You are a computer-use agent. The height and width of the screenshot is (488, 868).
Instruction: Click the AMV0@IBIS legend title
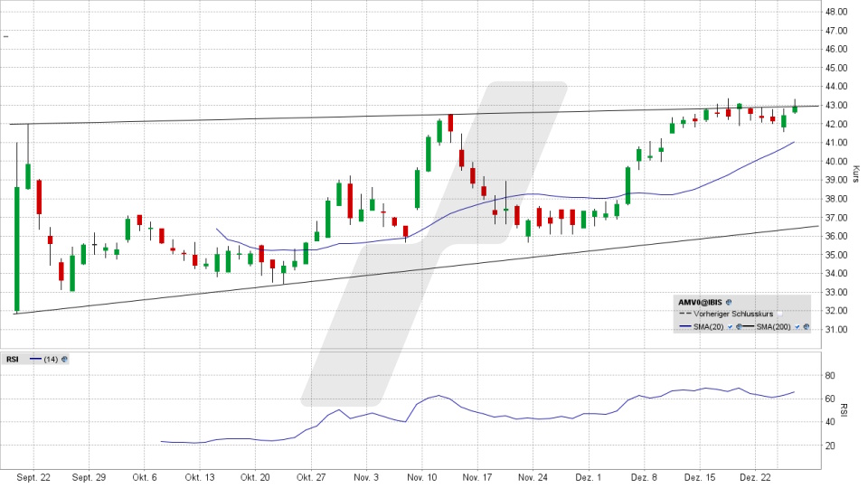tap(700, 302)
